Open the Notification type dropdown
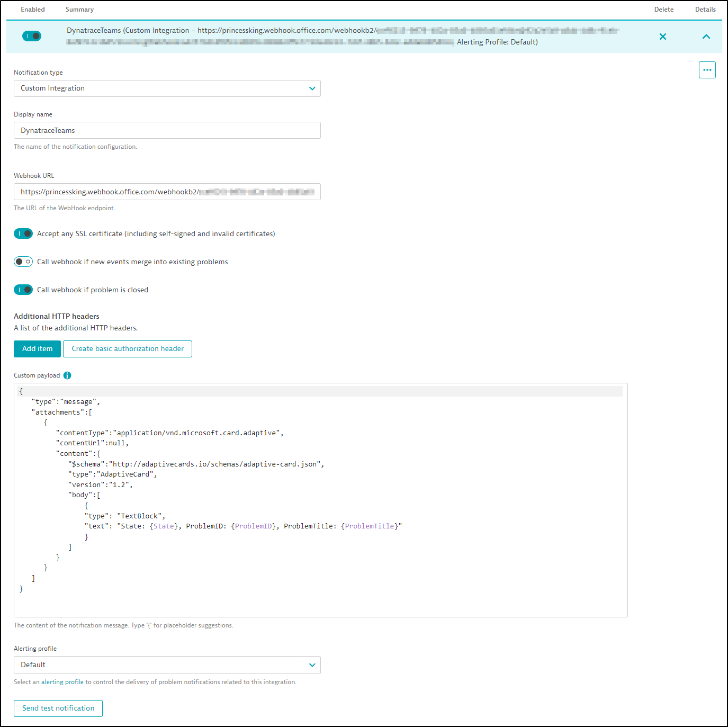Viewport: 728px width, 727px height. click(167, 88)
